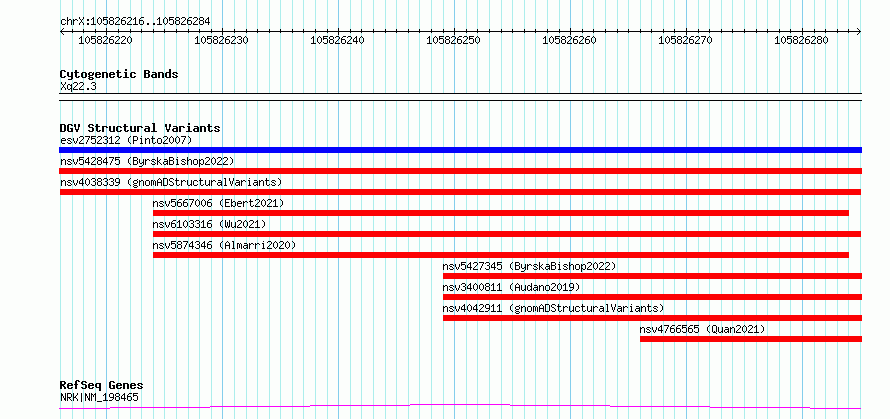Click the red bar under nsv4766565
The height and width of the screenshot is (419, 890).
751,339
